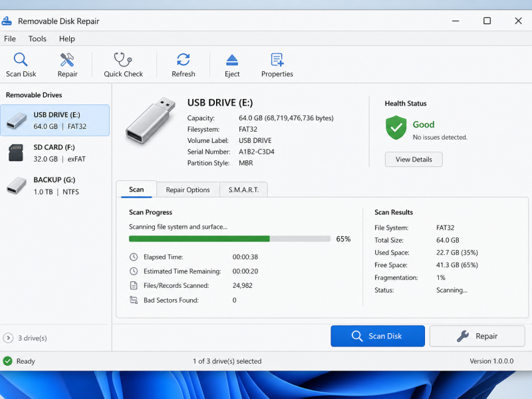This screenshot has height=399, width=532.
Task: Click the blue Scan Disk button
Action: (x=378, y=336)
